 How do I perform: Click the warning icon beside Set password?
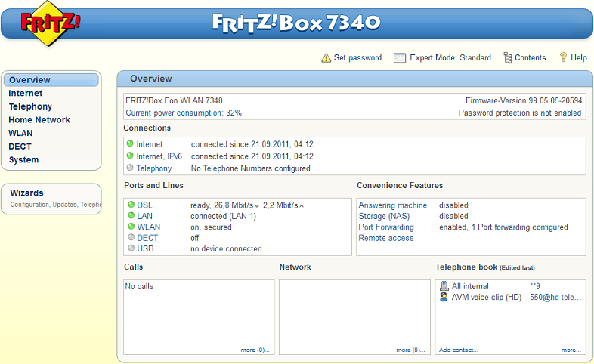point(326,58)
